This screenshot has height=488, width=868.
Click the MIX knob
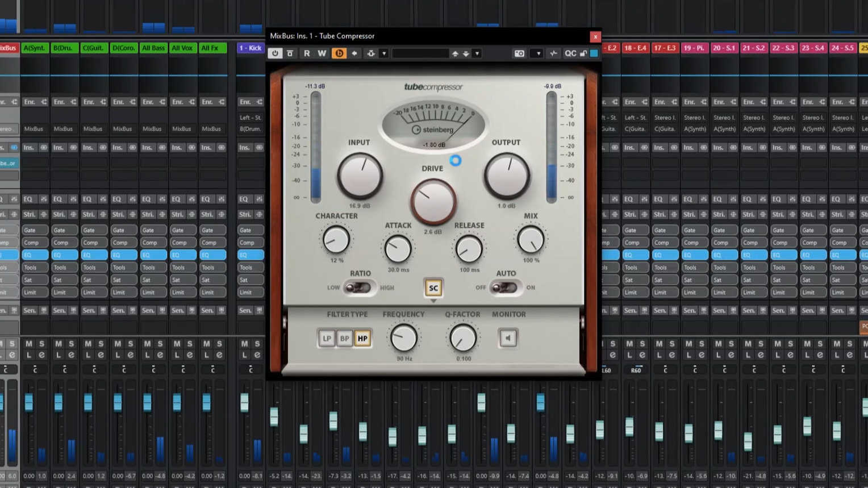tap(531, 240)
